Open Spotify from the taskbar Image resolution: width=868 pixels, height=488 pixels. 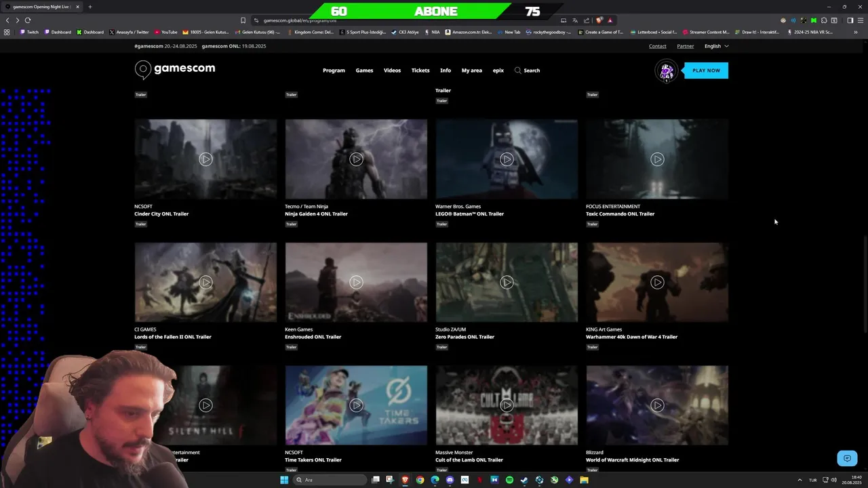[509, 480]
